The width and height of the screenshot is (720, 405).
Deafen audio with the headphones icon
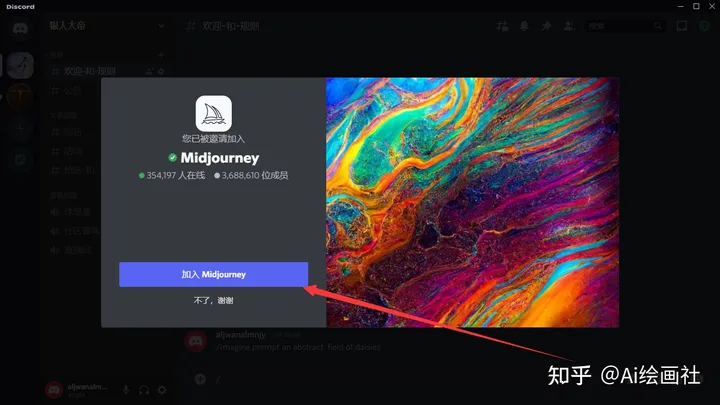point(144,389)
